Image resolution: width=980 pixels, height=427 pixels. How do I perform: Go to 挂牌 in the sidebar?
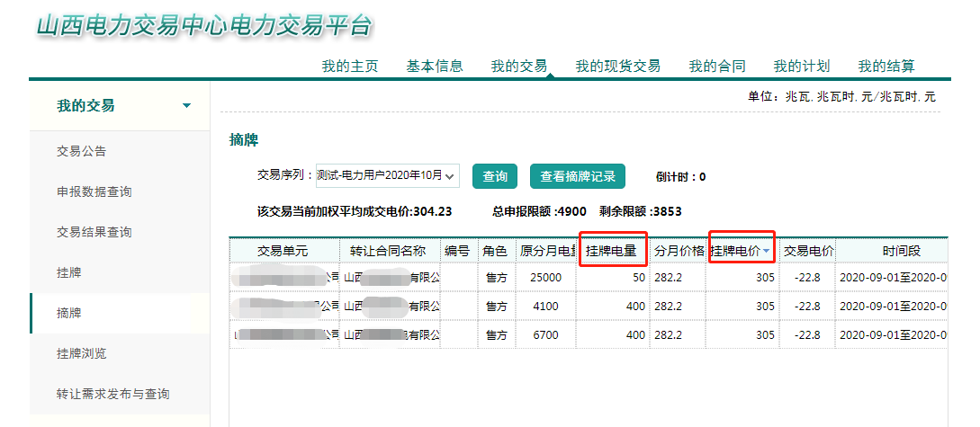(x=69, y=272)
